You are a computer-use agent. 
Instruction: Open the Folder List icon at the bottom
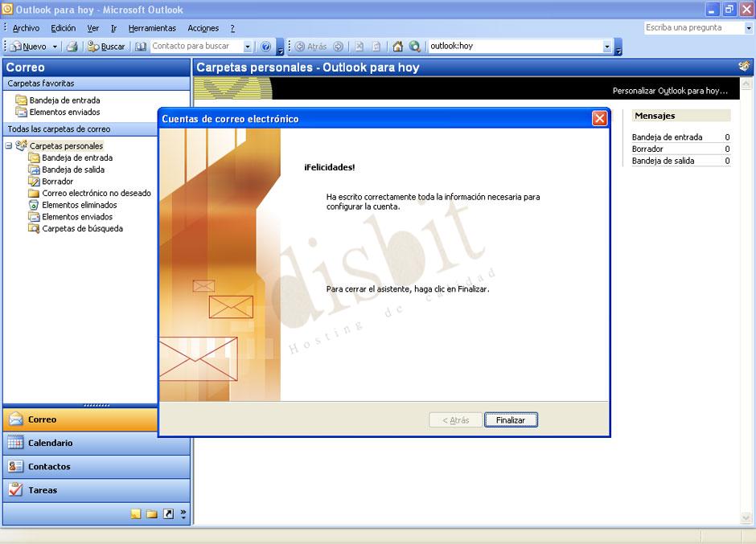(x=151, y=513)
